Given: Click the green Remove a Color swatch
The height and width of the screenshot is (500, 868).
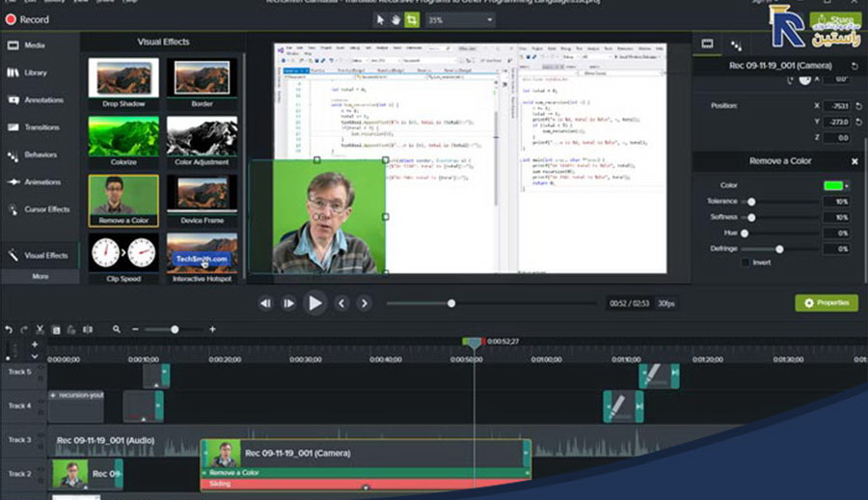Looking at the screenshot, I should pyautogui.click(x=831, y=185).
